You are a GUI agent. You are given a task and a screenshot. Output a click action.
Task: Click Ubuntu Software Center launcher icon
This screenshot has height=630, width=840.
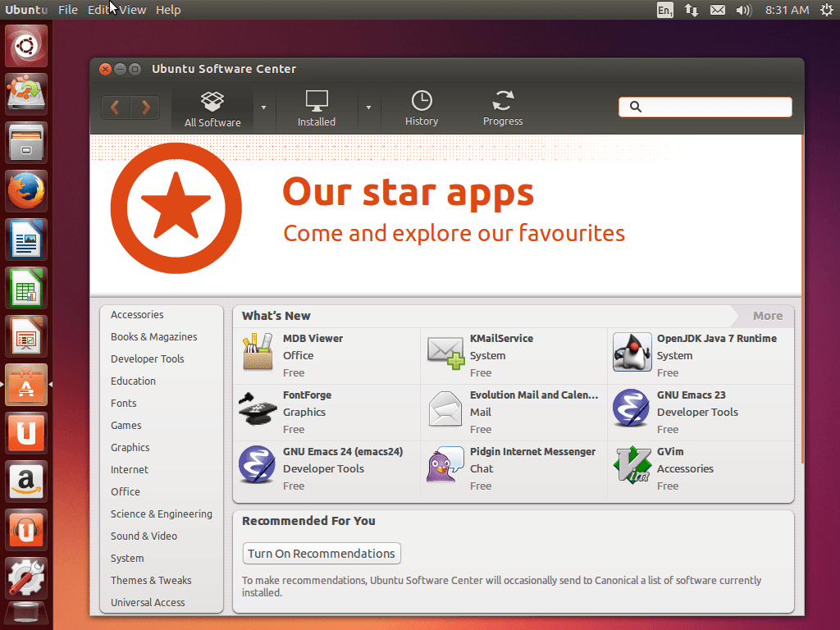click(x=26, y=385)
